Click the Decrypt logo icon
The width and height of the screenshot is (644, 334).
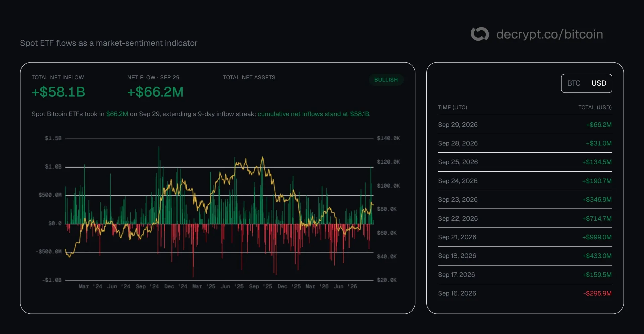click(480, 34)
